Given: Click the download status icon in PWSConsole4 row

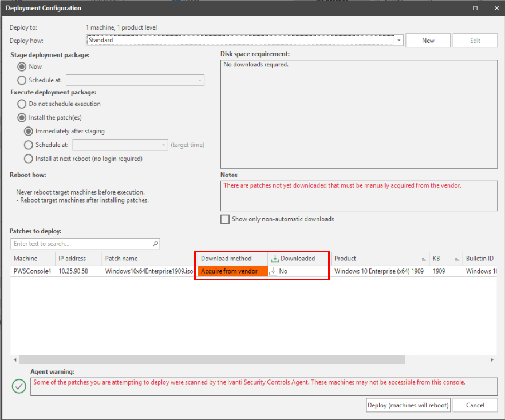Looking at the screenshot, I should point(274,271).
